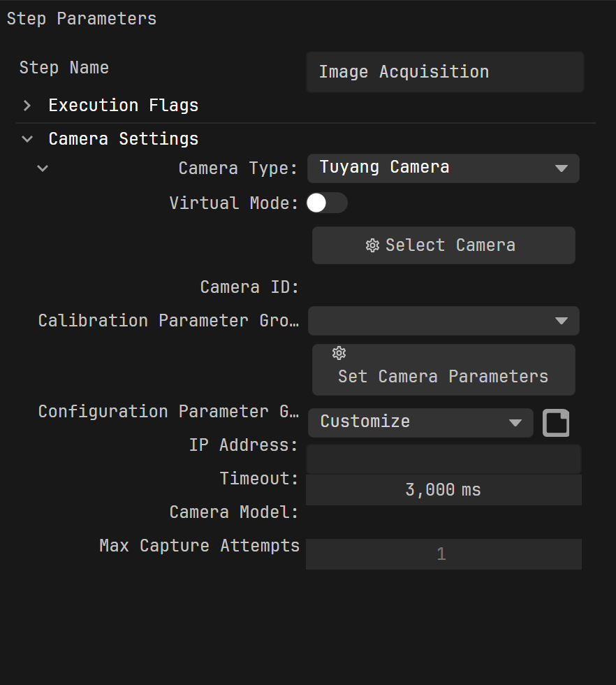Screen dimensions: 616x685
Task: Click the file icon beside Customize dropdown
Action: (556, 423)
